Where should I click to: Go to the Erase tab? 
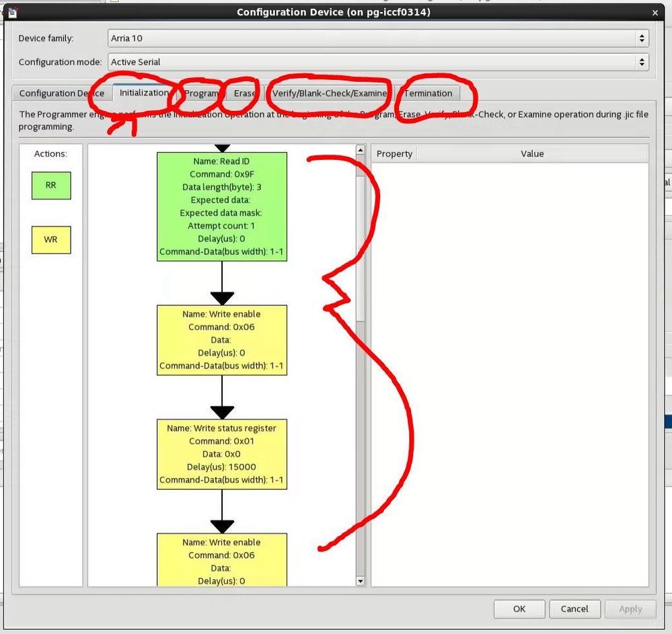pos(245,93)
